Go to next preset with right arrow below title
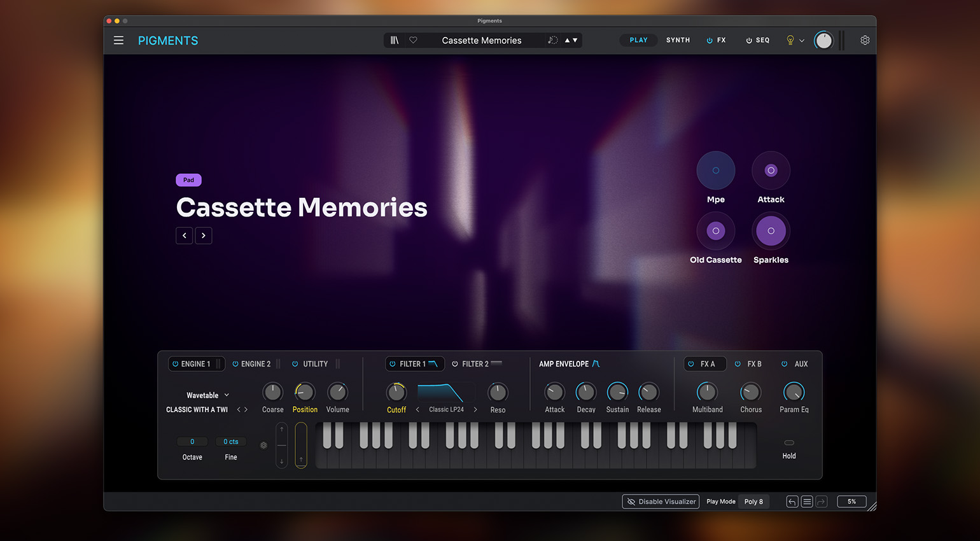The height and width of the screenshot is (541, 980). point(204,235)
